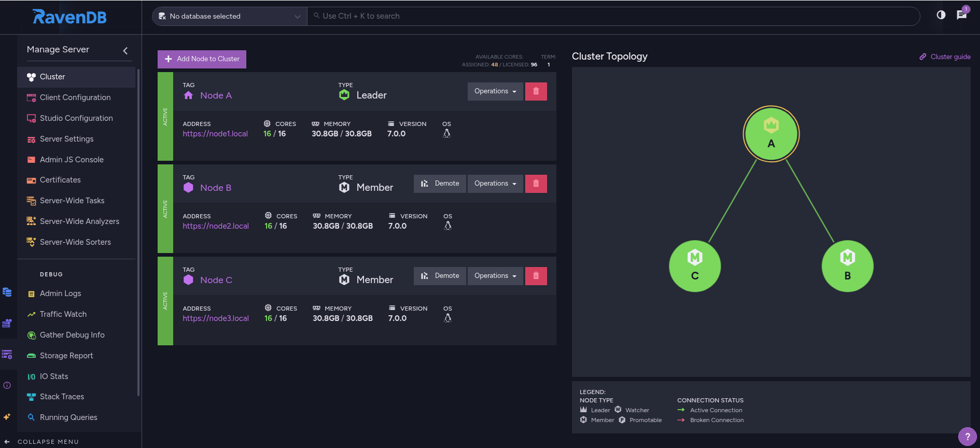This screenshot has width=980, height=448.
Task: Demote Node B
Action: 440,184
